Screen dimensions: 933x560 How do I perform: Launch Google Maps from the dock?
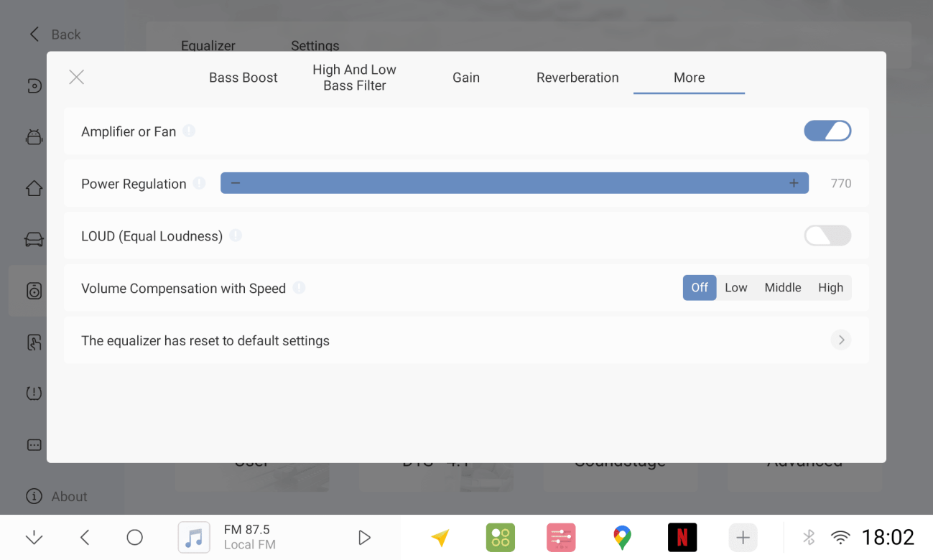pyautogui.click(x=622, y=537)
